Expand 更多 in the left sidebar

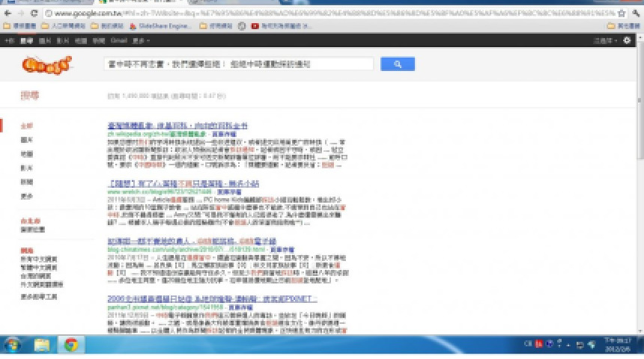(x=27, y=196)
